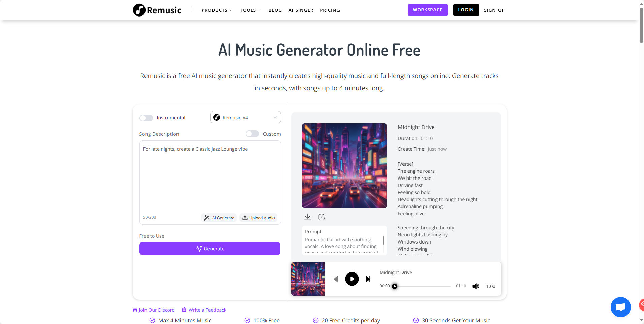
Task: Toggle the Instrumental switch
Action: [146, 118]
